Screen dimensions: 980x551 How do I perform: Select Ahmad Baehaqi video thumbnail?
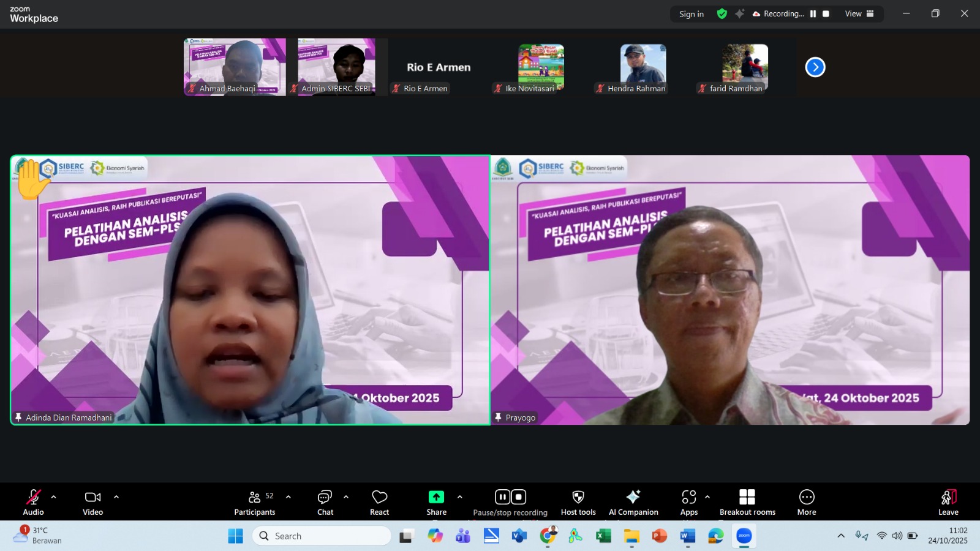click(235, 67)
